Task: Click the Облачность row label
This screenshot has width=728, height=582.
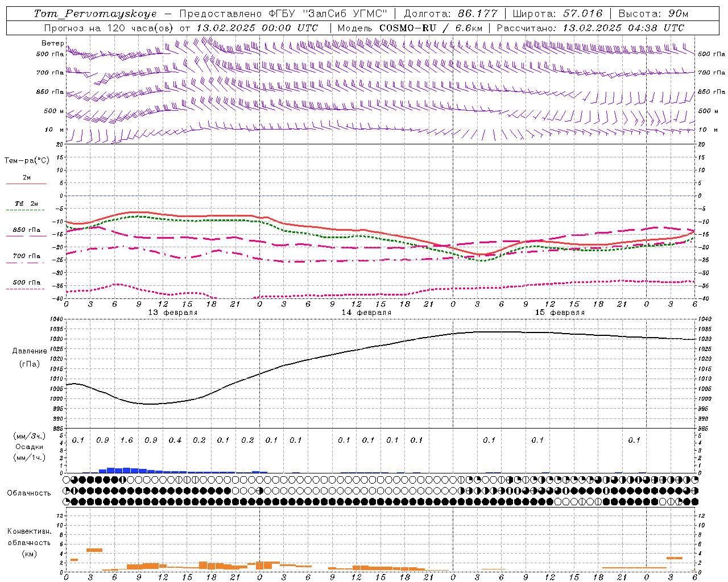Action: [x=29, y=493]
